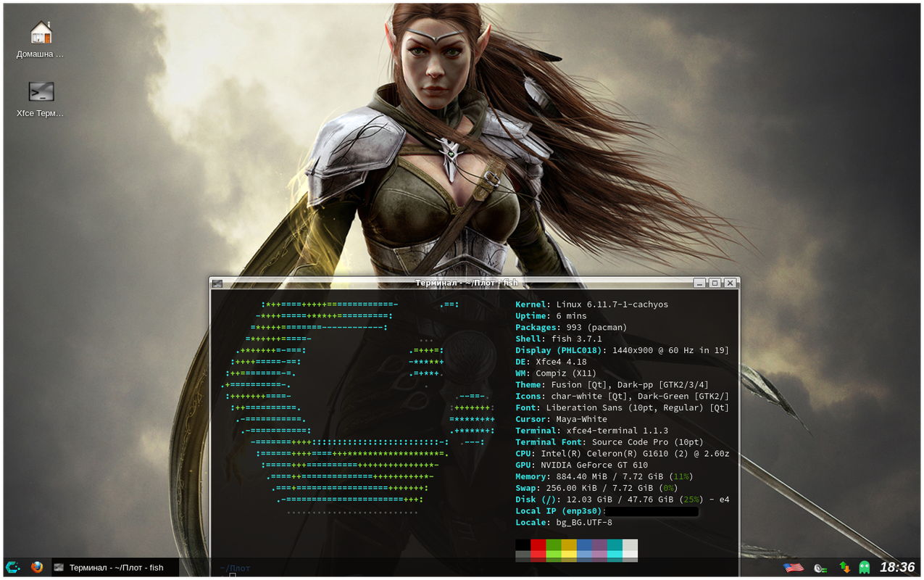Click the '~/Плот' shell prompt in the terminal
Screen dimensions: 924x580
(235, 568)
